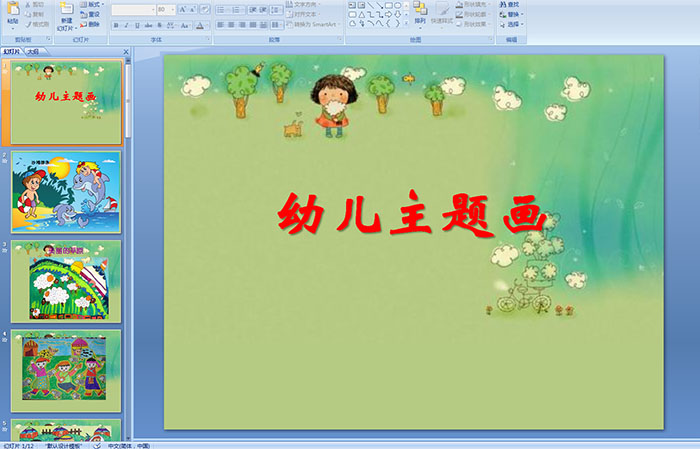Screen dimensions: 700x449
Task: Open the Font group dialog launcher
Action: [x=208, y=40]
